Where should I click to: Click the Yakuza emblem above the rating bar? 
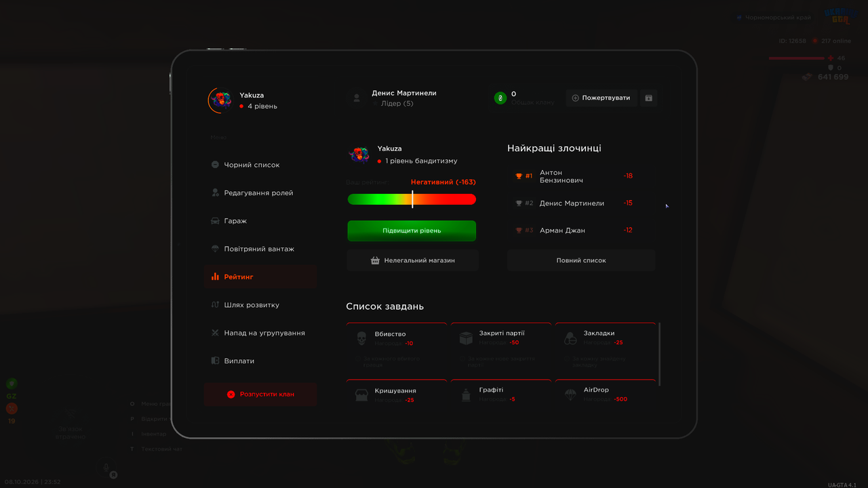point(359,155)
